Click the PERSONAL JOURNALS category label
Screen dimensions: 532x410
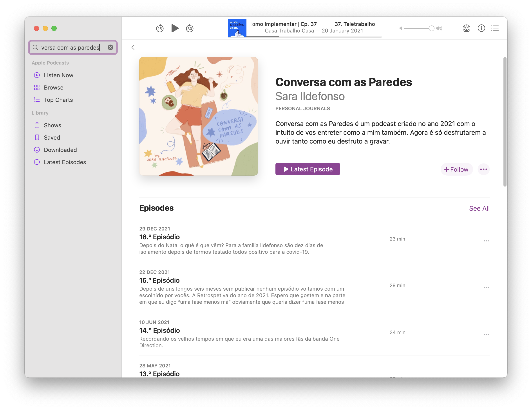click(x=302, y=109)
